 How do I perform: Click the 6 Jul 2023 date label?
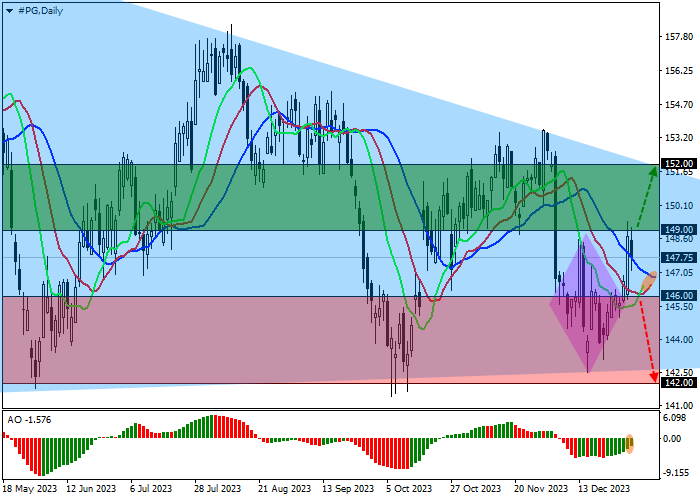click(151, 488)
